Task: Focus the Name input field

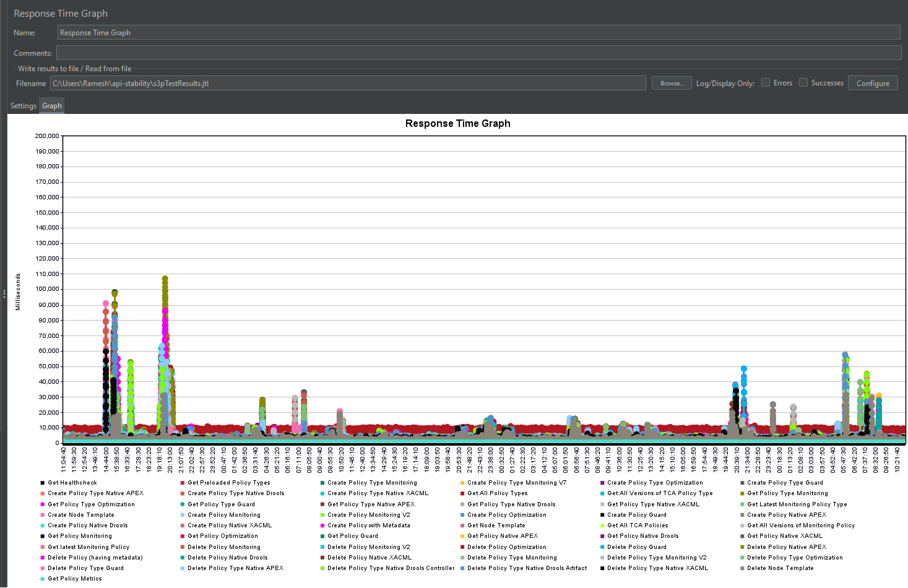Action: [x=478, y=33]
